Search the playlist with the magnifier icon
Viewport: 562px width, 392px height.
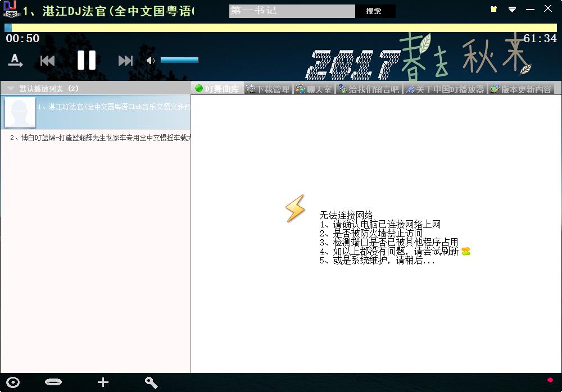point(151,382)
